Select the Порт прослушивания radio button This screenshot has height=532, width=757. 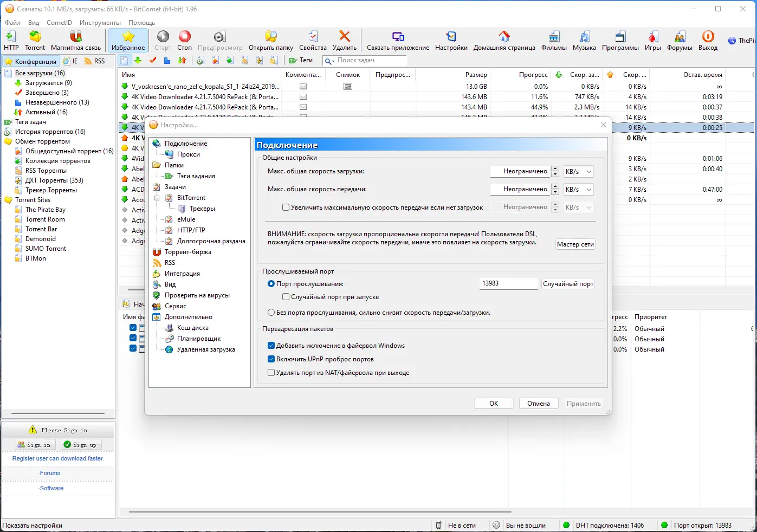(271, 284)
